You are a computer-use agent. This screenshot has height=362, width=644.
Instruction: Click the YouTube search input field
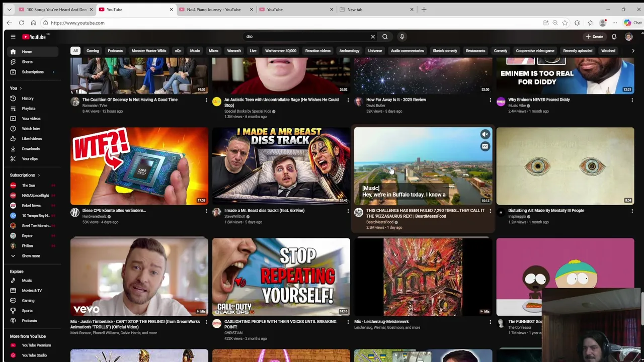[x=307, y=37]
